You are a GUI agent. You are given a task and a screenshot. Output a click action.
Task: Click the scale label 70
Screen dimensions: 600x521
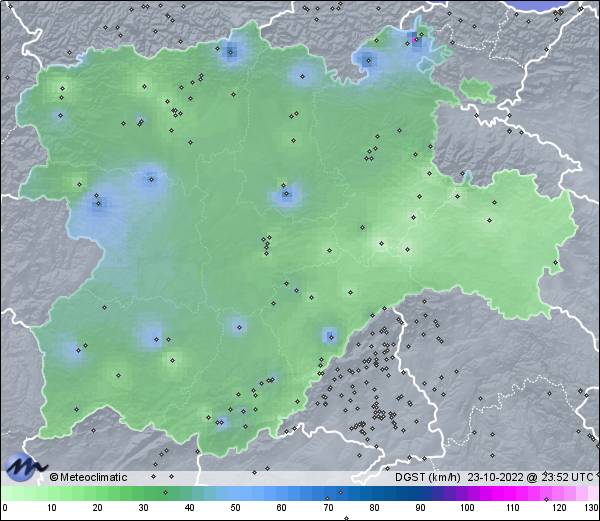pos(328,508)
